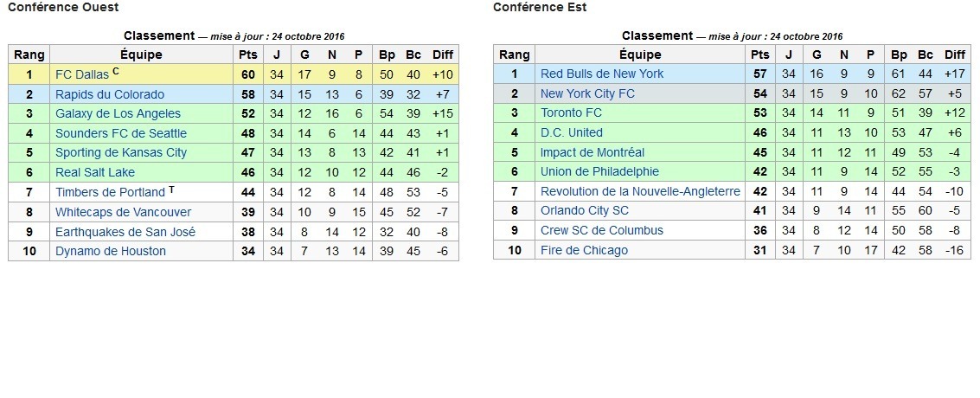Open Sporting de Kansas City link
Image resolution: width=980 pixels, height=398 pixels.
point(120,153)
